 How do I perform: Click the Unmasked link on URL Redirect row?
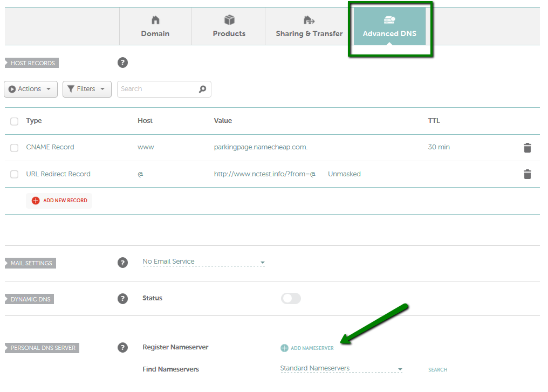(x=344, y=174)
